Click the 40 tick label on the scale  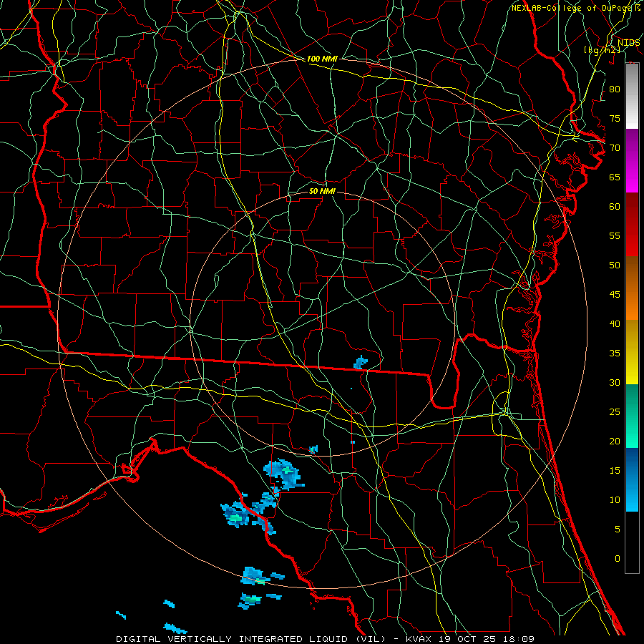tap(615, 323)
